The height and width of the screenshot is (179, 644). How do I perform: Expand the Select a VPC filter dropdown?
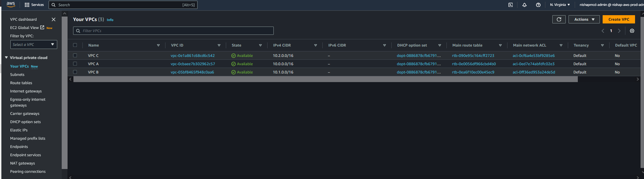(x=33, y=44)
